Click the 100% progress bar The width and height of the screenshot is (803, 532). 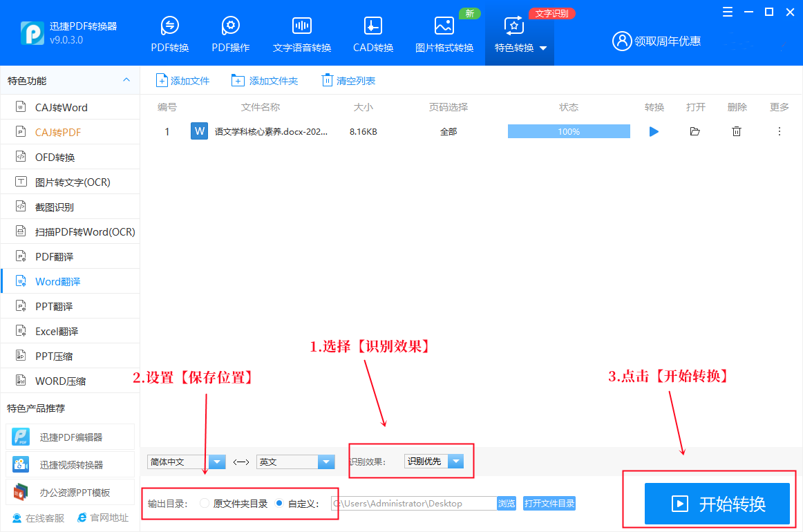tap(569, 131)
